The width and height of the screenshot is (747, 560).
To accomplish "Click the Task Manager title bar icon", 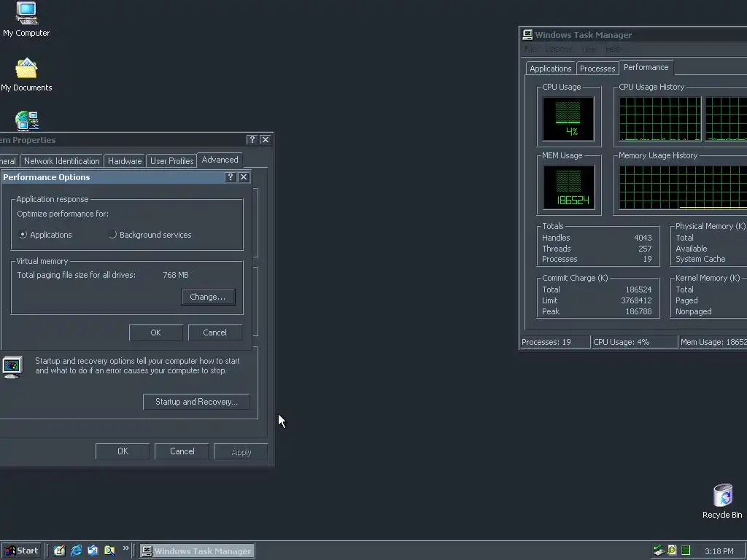I will (x=527, y=35).
